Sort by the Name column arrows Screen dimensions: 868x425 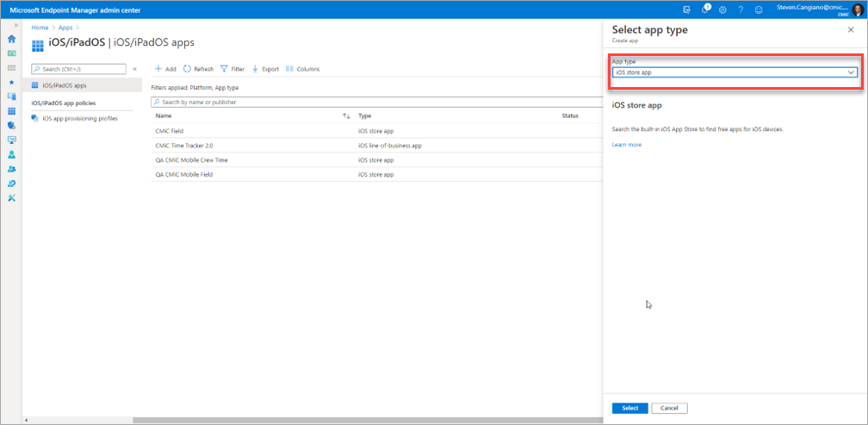[346, 116]
